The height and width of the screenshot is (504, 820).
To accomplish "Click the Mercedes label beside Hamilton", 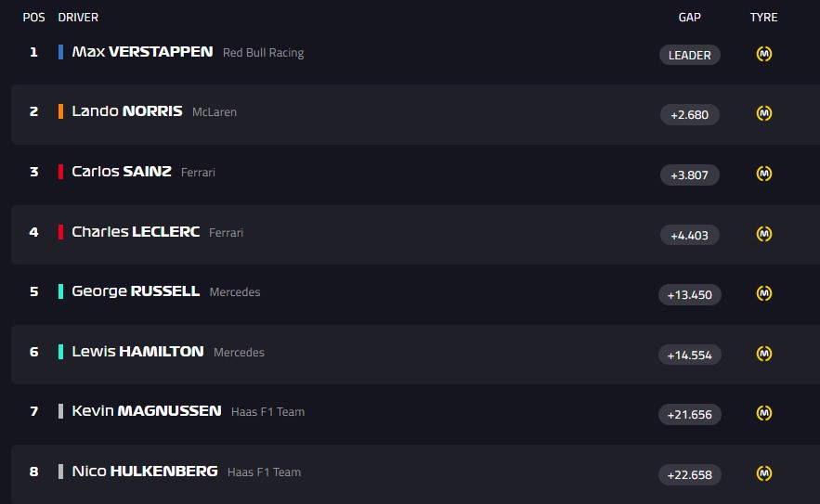I will point(239,353).
